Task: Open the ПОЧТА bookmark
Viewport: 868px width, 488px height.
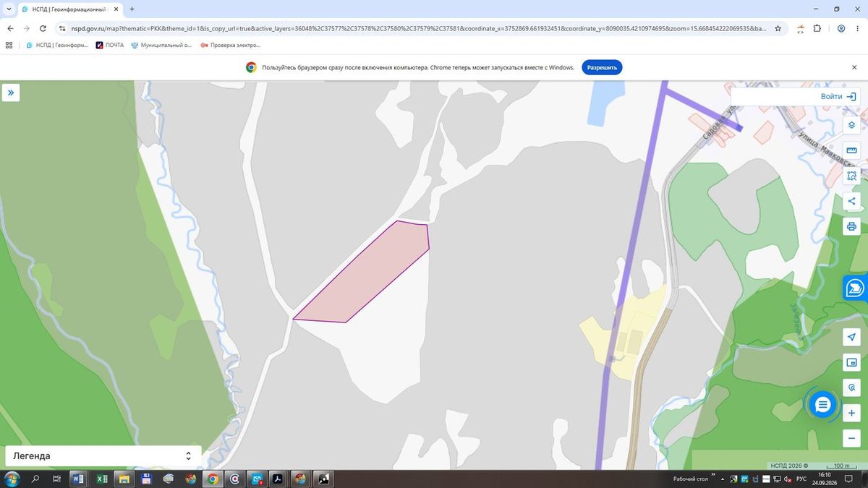Action: (x=109, y=45)
